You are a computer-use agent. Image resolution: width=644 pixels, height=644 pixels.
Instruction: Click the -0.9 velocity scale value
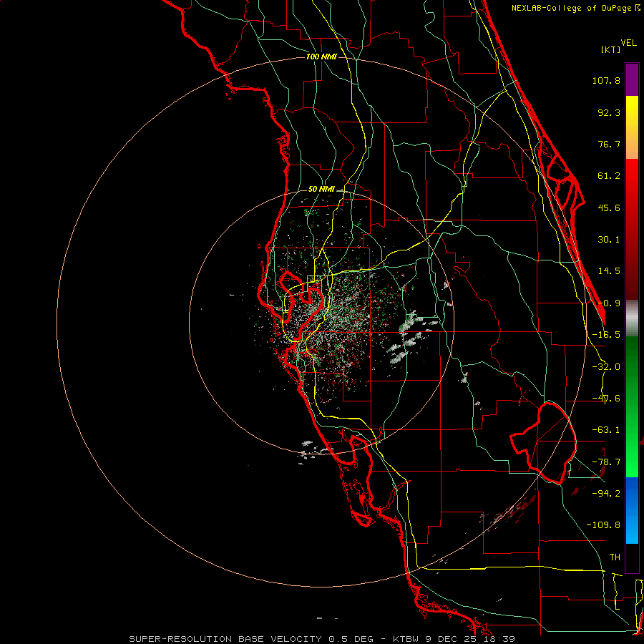[x=609, y=303]
